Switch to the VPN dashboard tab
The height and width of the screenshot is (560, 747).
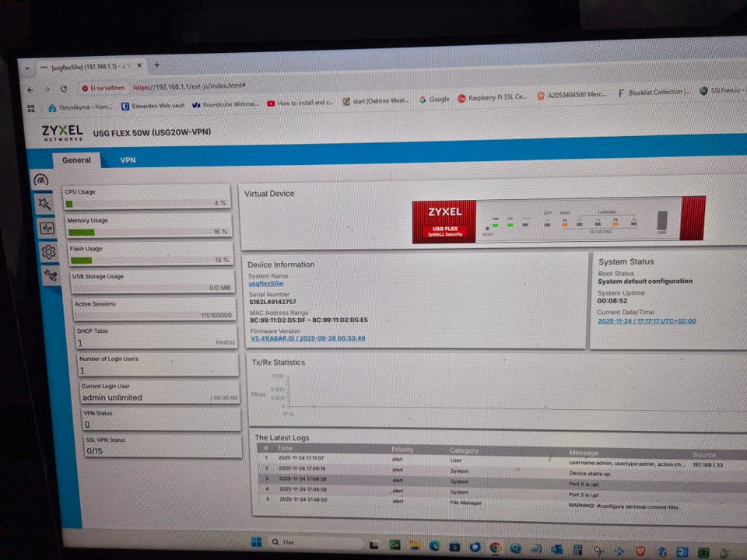(128, 160)
